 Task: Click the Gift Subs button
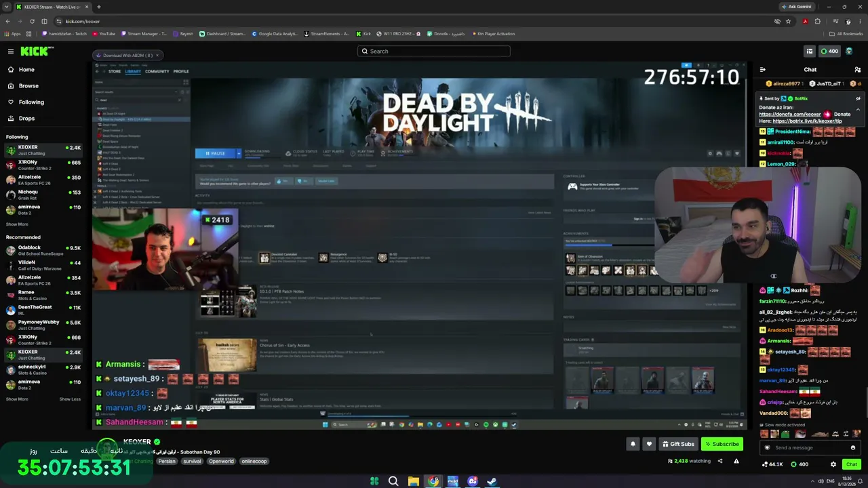678,444
